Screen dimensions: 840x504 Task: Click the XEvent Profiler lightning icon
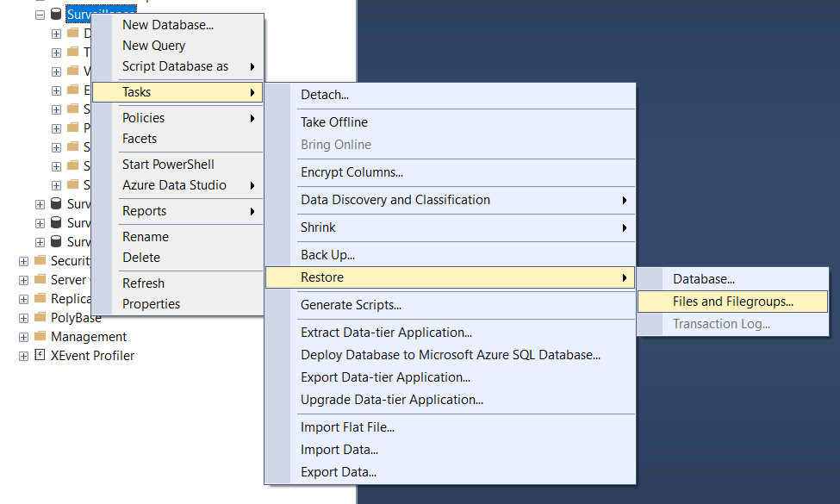point(39,355)
